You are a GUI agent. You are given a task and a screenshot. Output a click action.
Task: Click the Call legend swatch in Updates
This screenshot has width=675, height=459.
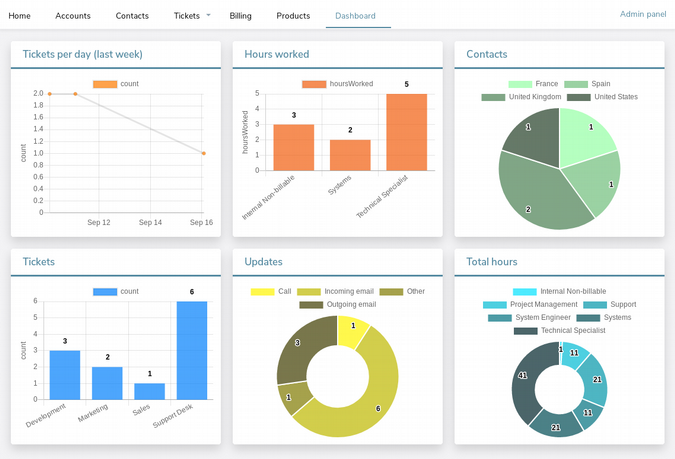click(x=262, y=291)
